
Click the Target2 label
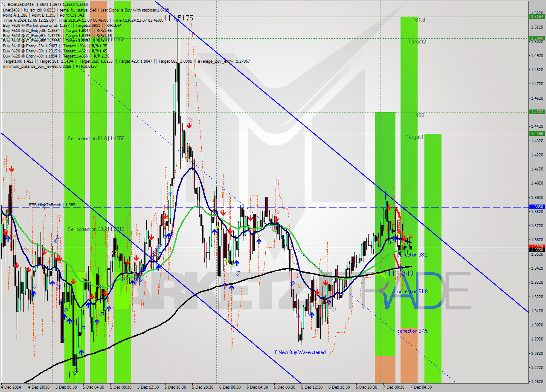click(x=417, y=42)
